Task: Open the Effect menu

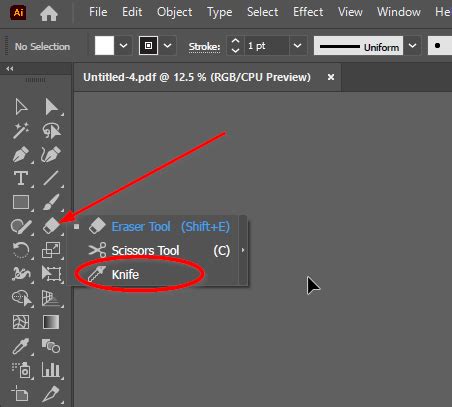Action: pos(308,12)
